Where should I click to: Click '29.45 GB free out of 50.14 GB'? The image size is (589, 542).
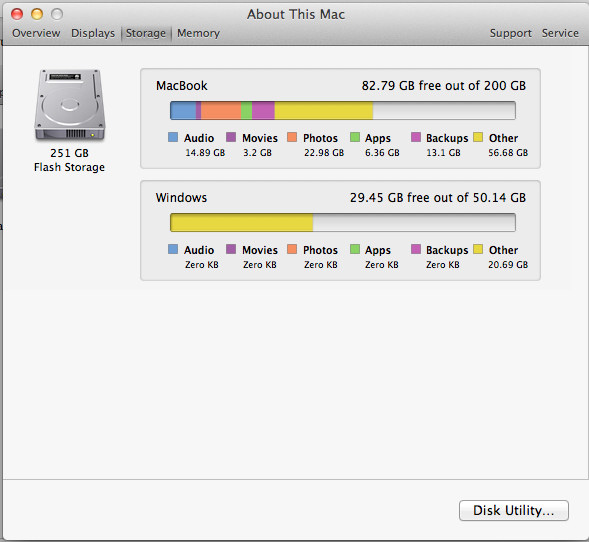pos(438,198)
